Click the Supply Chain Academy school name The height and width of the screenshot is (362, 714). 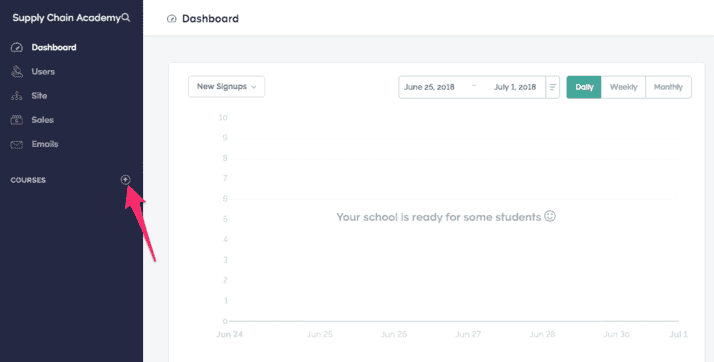point(66,18)
